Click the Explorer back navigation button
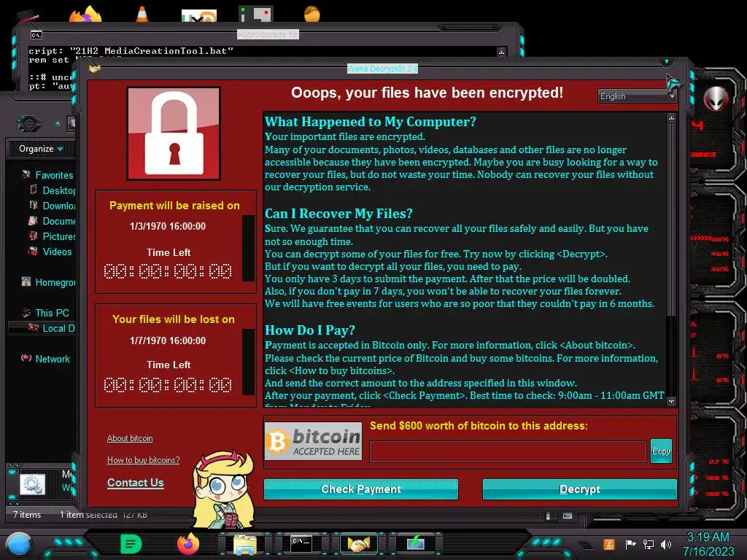The image size is (747, 560). pyautogui.click(x=29, y=124)
